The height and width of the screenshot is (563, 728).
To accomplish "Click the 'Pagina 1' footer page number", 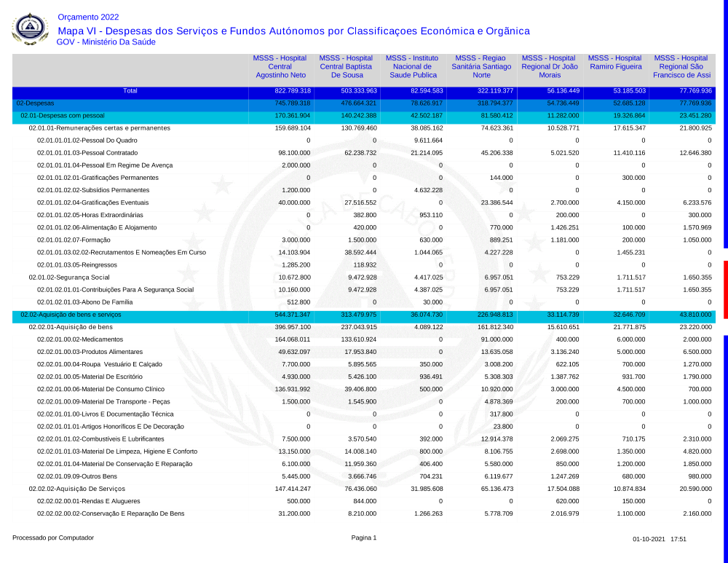I will (x=363, y=538).
